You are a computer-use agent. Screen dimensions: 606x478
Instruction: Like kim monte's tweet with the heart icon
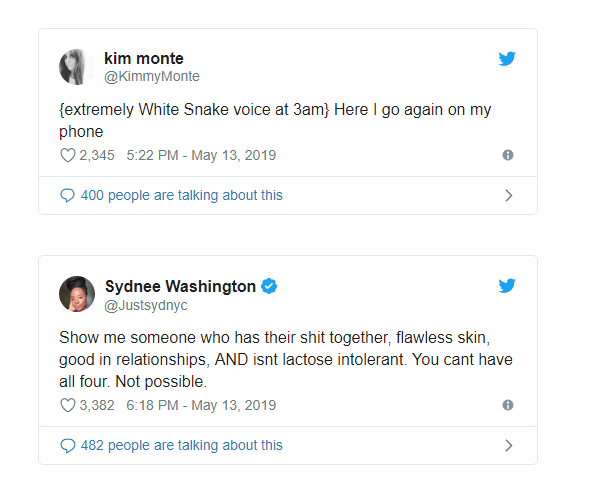click(68, 155)
